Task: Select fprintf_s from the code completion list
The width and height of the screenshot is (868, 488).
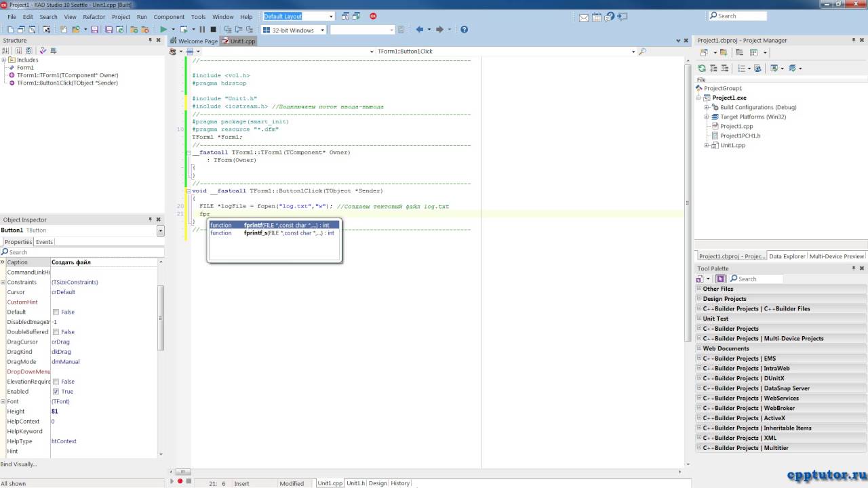Action: pos(273,233)
